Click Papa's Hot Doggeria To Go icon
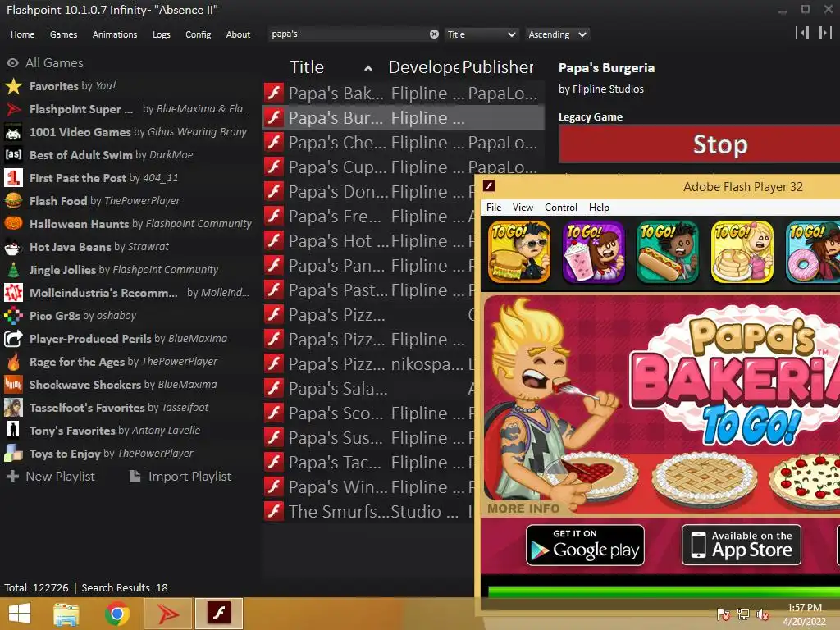Image resolution: width=840 pixels, height=630 pixels. click(x=668, y=252)
